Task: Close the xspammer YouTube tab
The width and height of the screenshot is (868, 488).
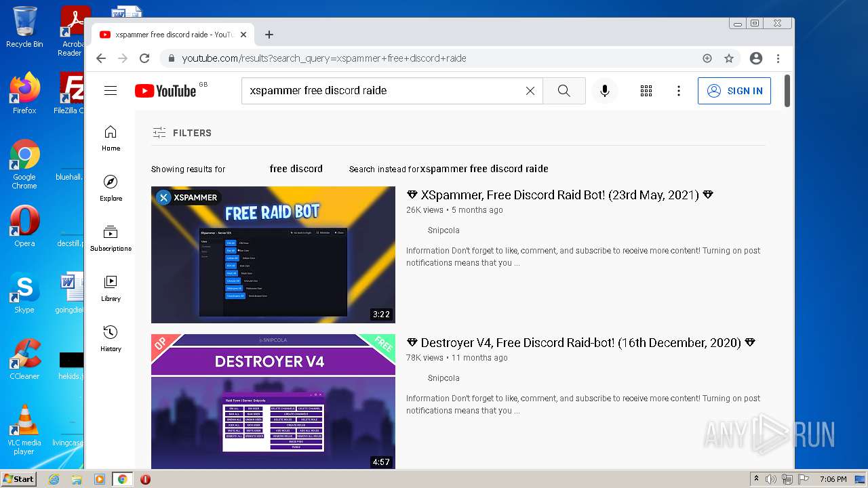Action: [x=243, y=35]
